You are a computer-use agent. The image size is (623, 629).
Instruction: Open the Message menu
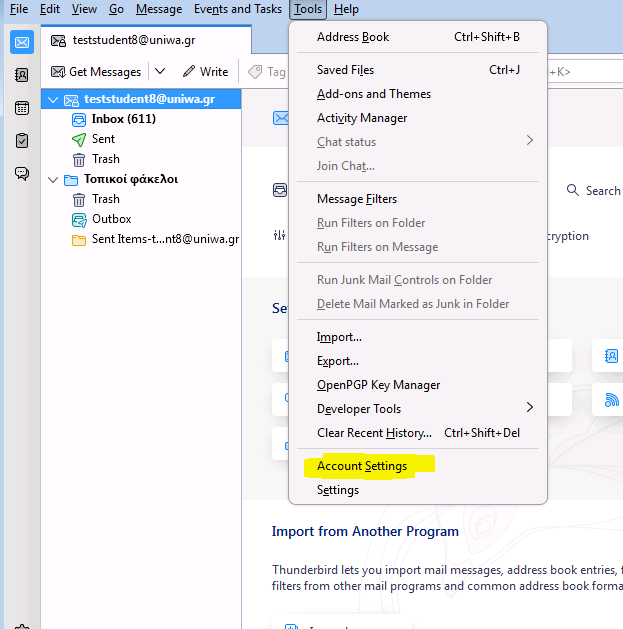[x=159, y=9]
